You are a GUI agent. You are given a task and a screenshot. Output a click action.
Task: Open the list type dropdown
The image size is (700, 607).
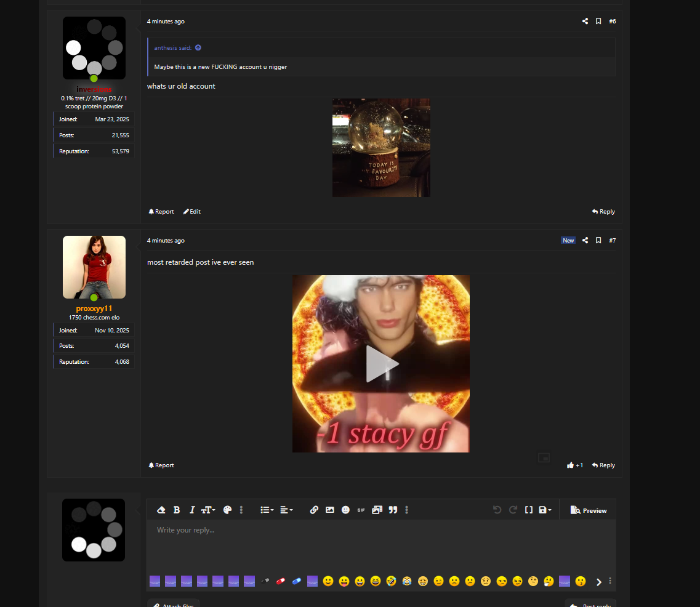pos(267,510)
